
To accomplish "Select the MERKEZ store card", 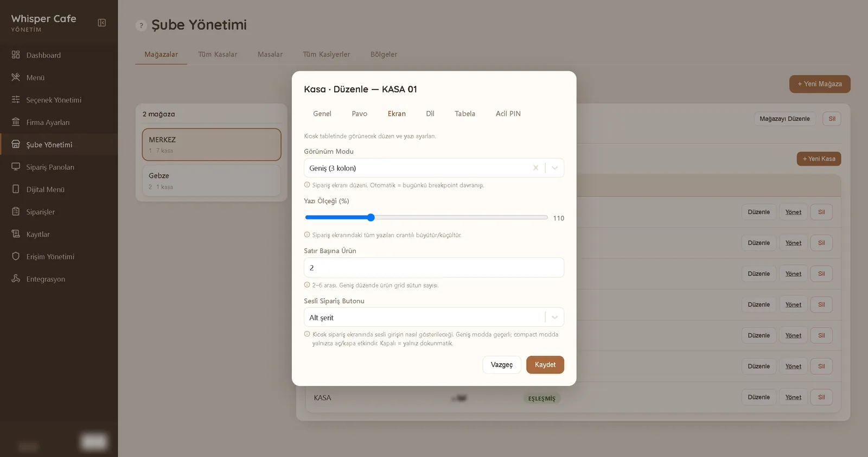I will tap(212, 144).
